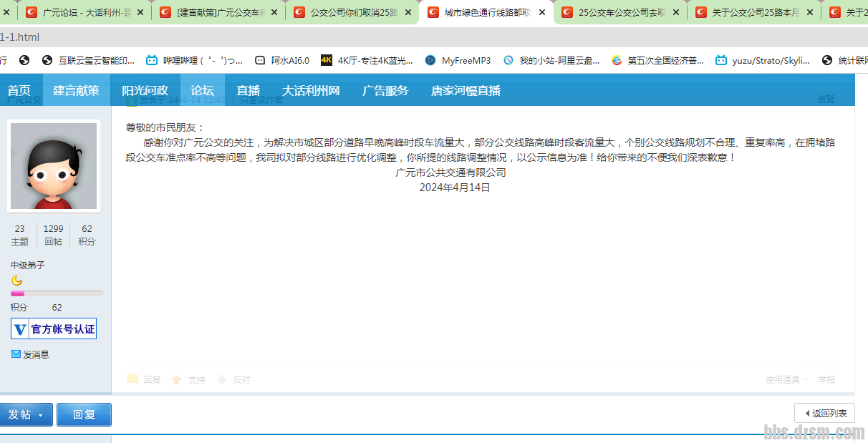Click the 官方帐号认证 badge
This screenshot has width=868, height=443.
coord(54,329)
